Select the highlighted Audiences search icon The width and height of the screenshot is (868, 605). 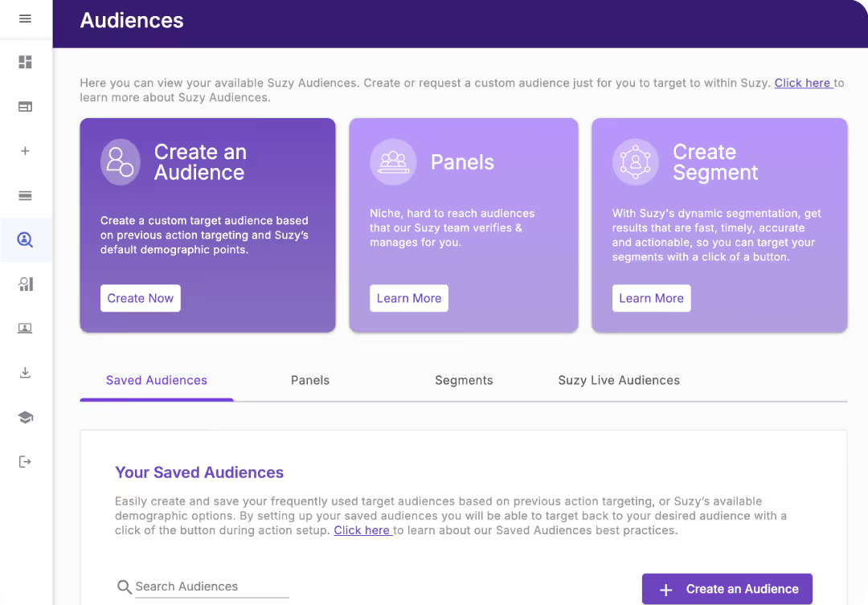coord(25,239)
